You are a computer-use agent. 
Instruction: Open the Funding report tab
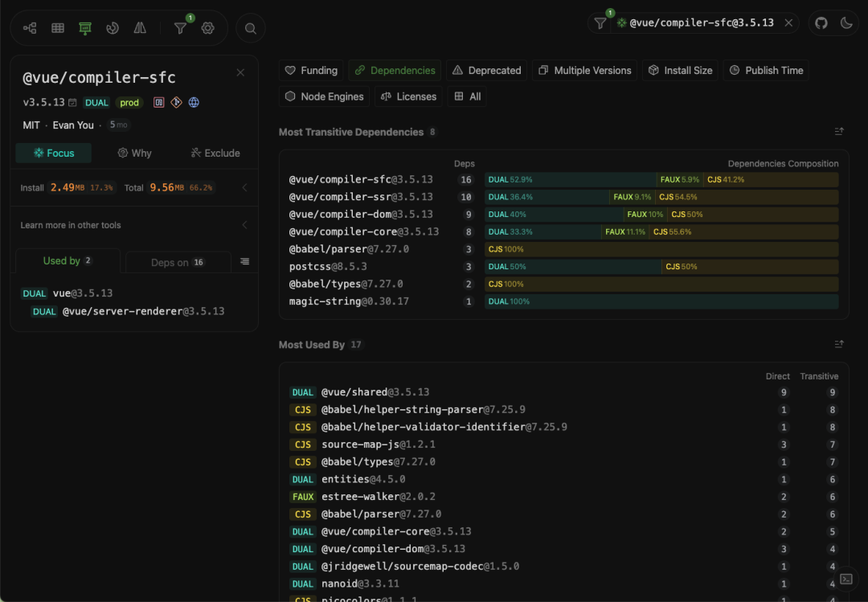pyautogui.click(x=311, y=71)
